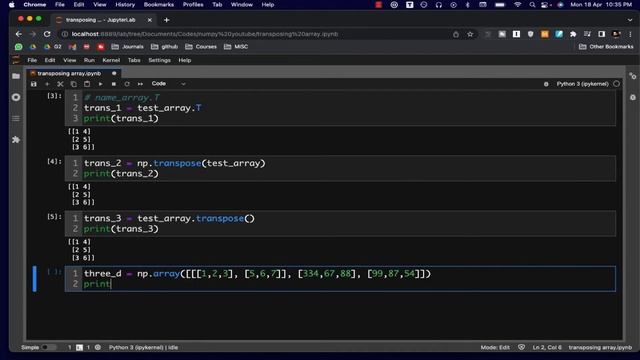Cut selected cell using scissors icon
The width and height of the screenshot is (640, 360).
tap(60, 84)
